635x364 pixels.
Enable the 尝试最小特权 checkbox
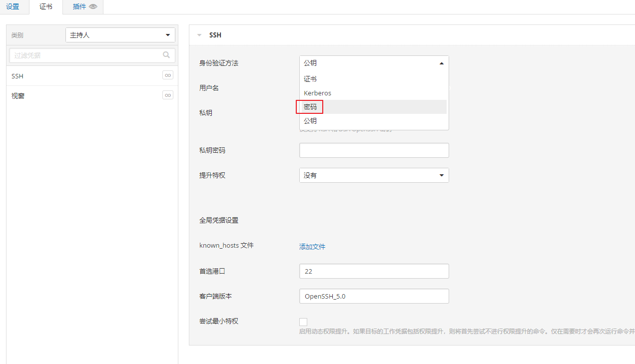click(303, 322)
